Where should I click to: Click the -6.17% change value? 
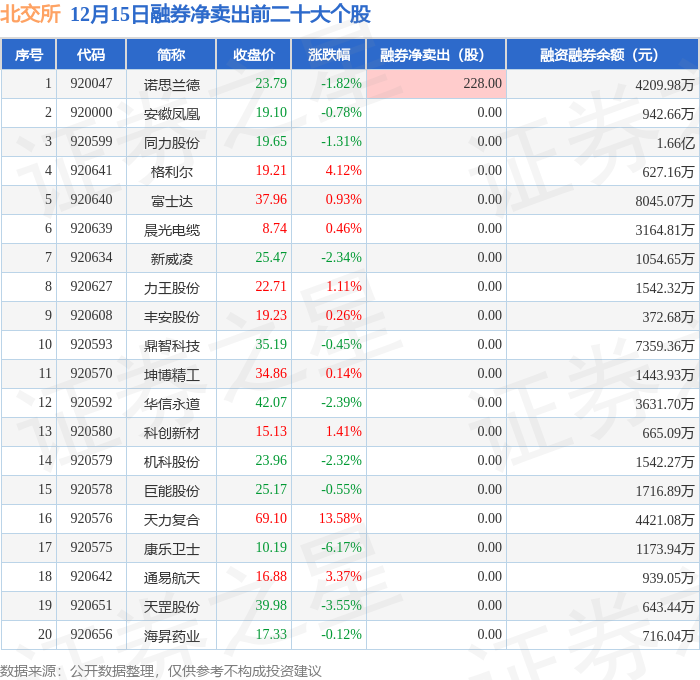(x=342, y=548)
